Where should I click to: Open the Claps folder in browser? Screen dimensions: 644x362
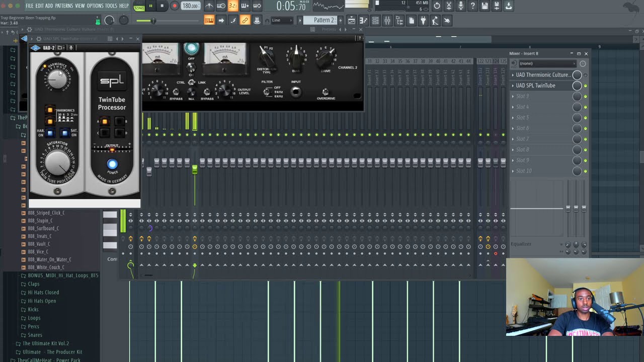(33, 284)
